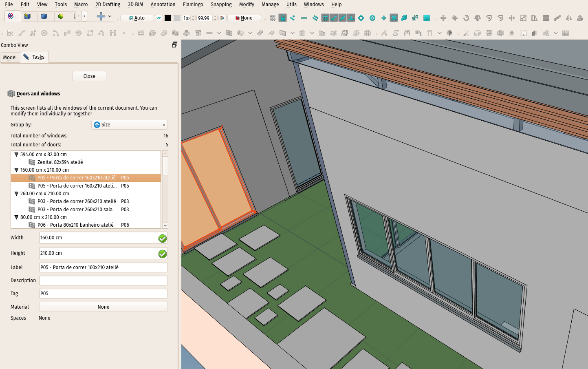Select the Move arrows tool
Screen dimensions: 588x369
point(443,18)
